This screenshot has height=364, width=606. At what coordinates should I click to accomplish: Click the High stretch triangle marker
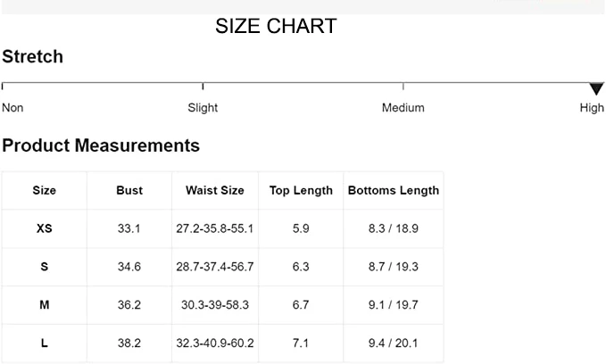[x=596, y=88]
